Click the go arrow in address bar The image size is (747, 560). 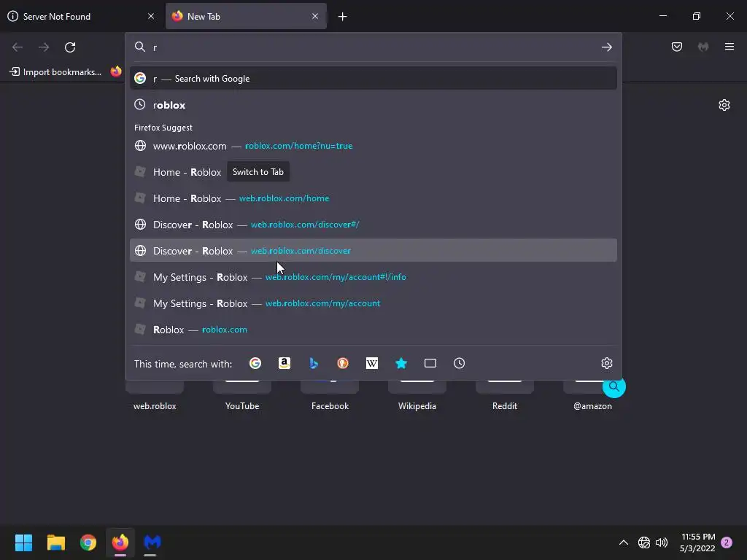[x=606, y=47]
